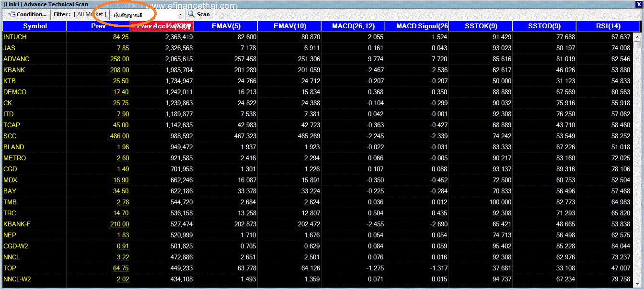
Task: Select the CGD-W2 symbol
Action: [x=16, y=246]
